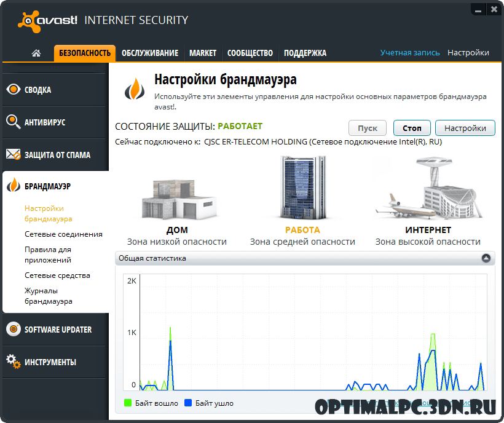The width and height of the screenshot is (504, 423).
Task: Close the avast window
Action: (x=494, y=10)
